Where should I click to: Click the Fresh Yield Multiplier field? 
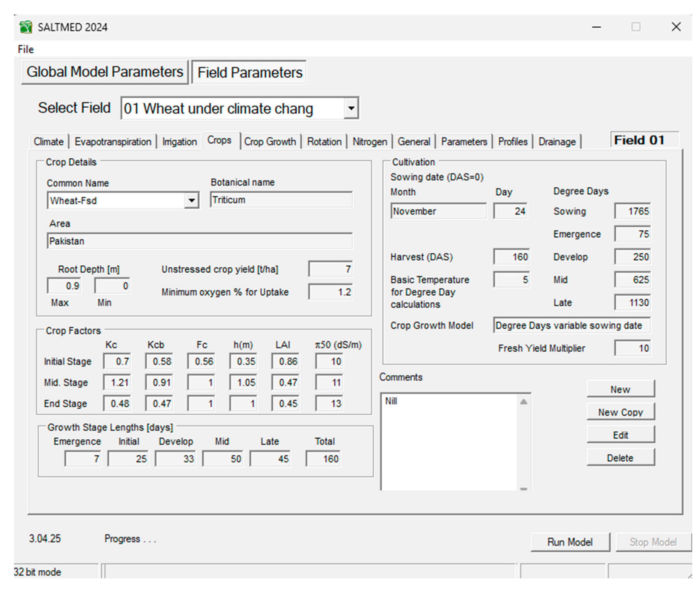pos(632,348)
